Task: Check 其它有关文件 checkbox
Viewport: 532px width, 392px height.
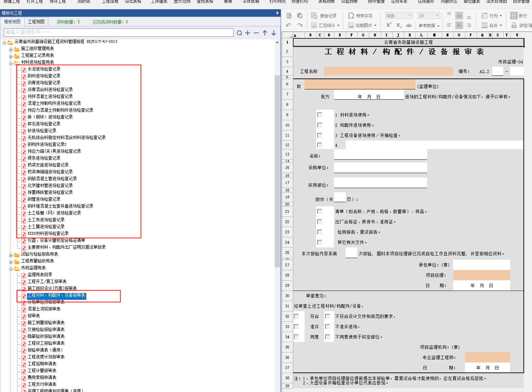Action: coord(320,242)
